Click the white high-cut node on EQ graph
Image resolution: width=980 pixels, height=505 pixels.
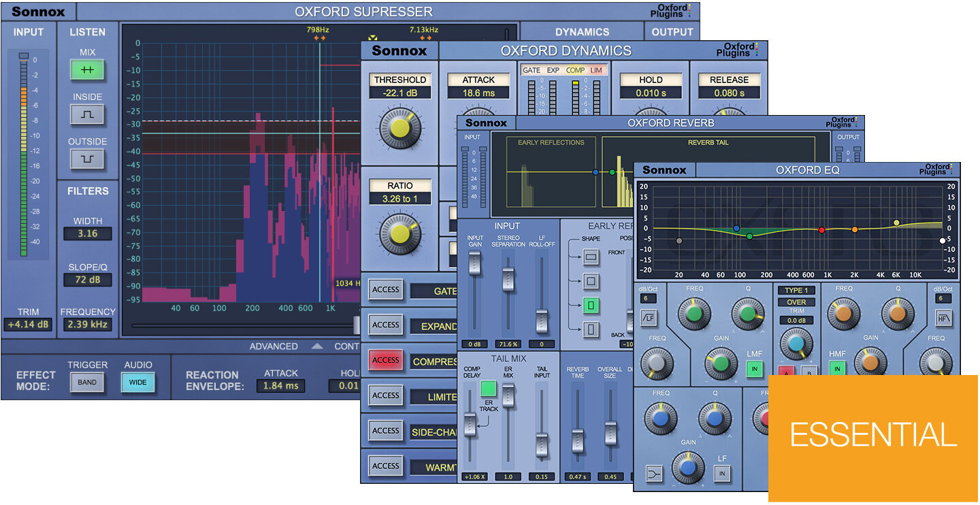[943, 240]
